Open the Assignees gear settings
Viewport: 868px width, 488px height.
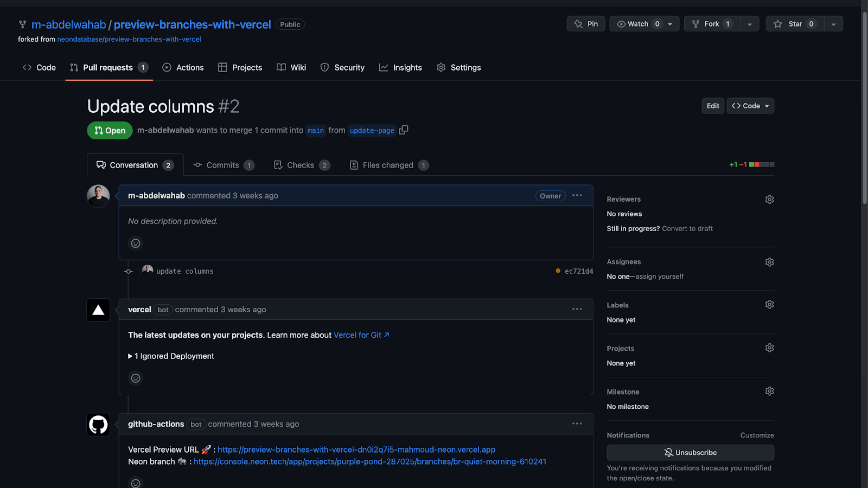769,262
